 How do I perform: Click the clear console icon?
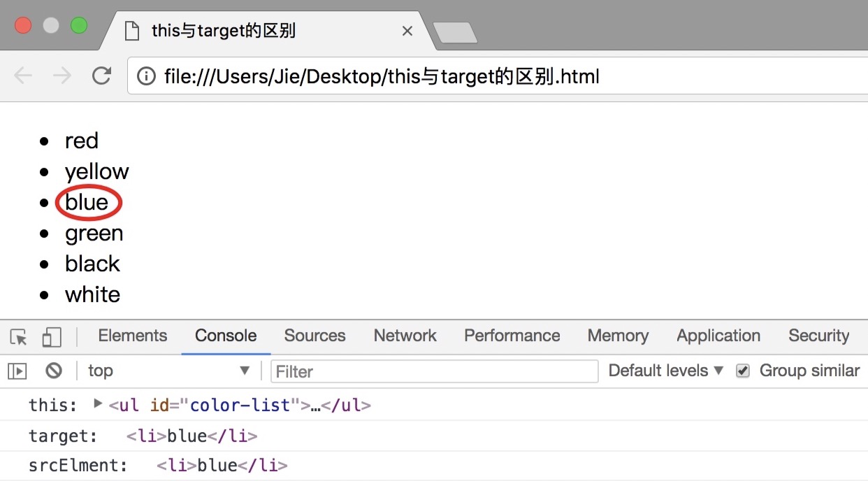pyautogui.click(x=54, y=371)
